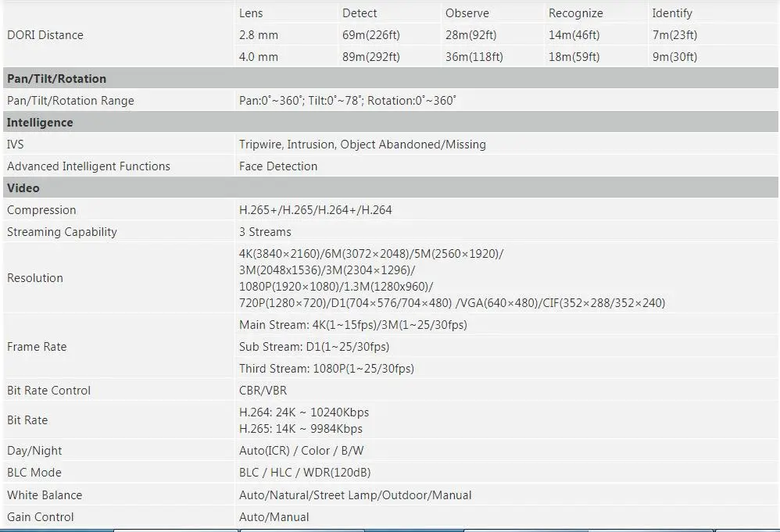Click the "H.265+/H.265/H.264+/H.264" value
The image size is (780, 532).
coord(316,210)
